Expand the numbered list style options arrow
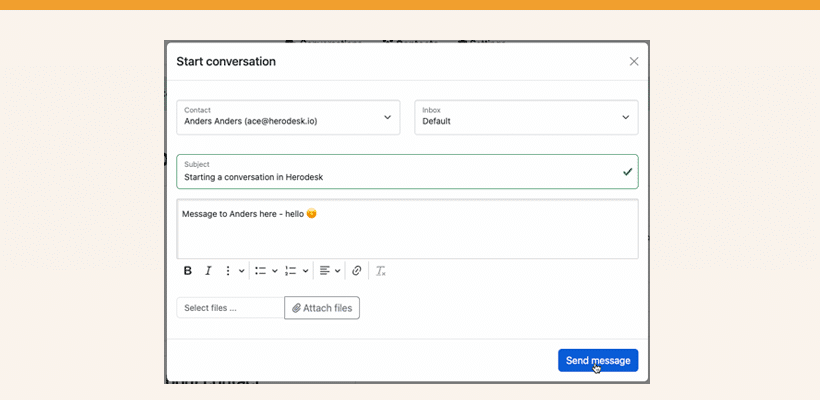 [x=305, y=271]
